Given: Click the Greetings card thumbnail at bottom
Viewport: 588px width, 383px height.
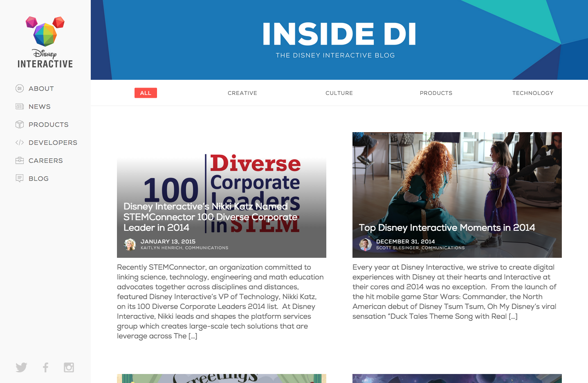Looking at the screenshot, I should [222, 378].
